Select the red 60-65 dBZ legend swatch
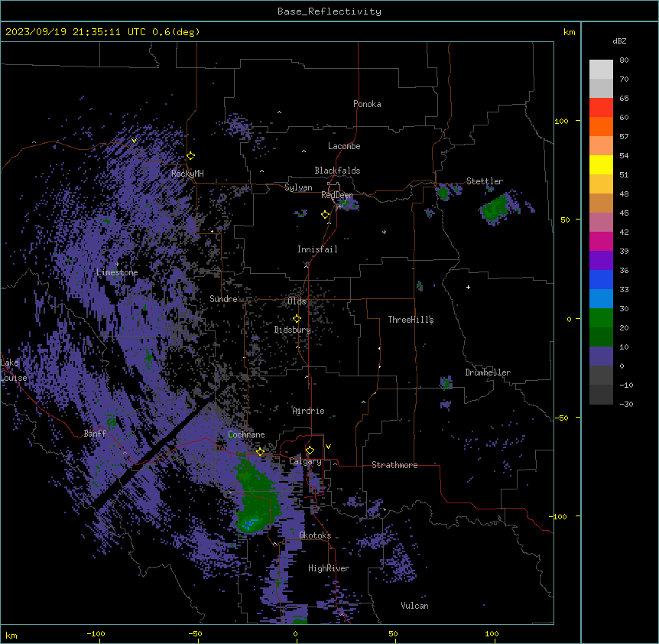Viewport: 659px width, 644px height. [601, 108]
